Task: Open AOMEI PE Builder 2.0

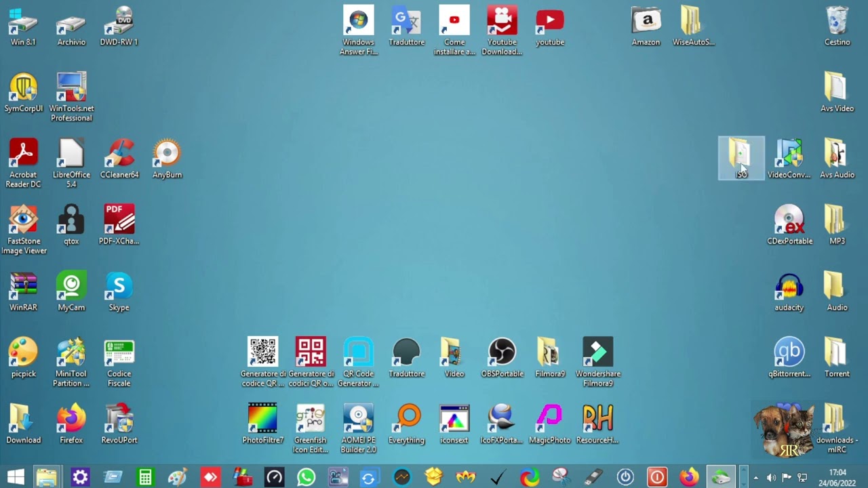Action: pos(358,430)
